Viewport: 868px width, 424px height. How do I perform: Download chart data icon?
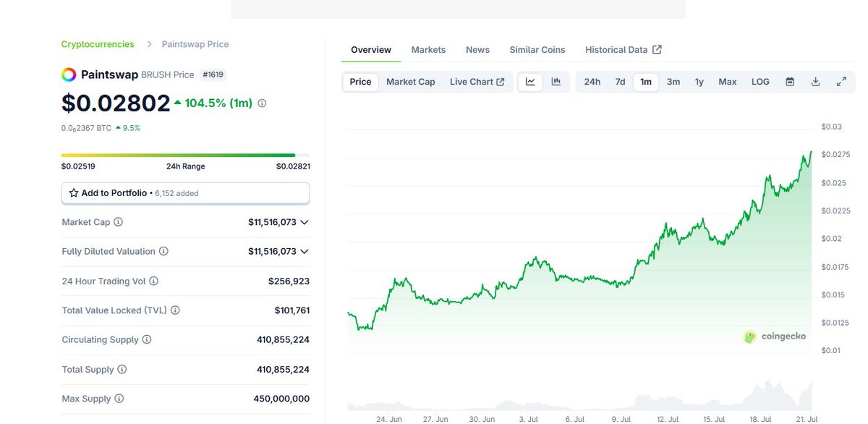(x=815, y=82)
